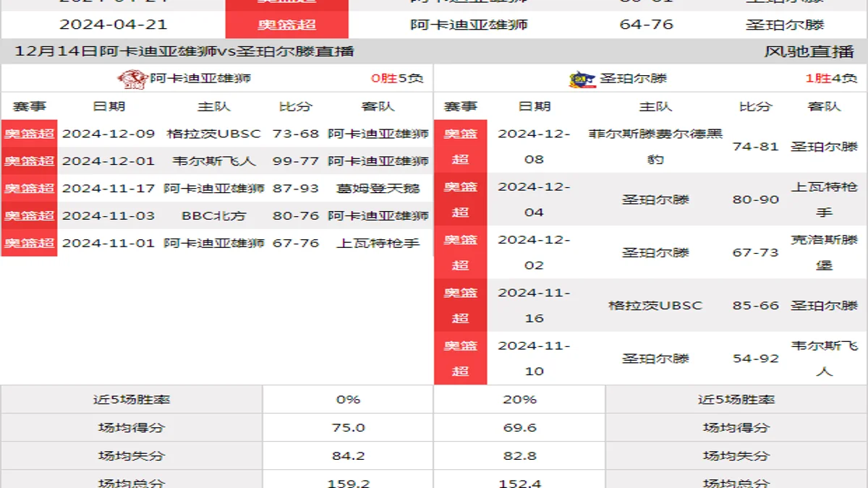
Task: Click 奥篮超 tag for 2024-12-04 match
Action: click(x=461, y=200)
